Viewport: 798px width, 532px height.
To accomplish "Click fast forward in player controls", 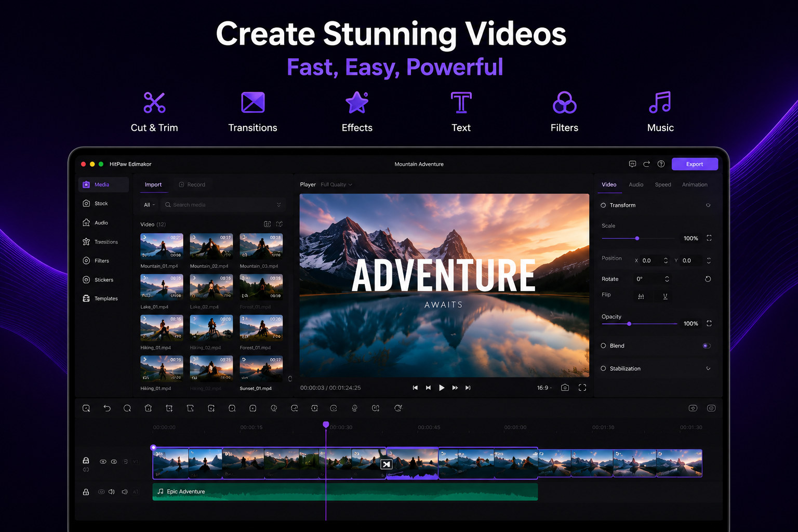I will (455, 388).
